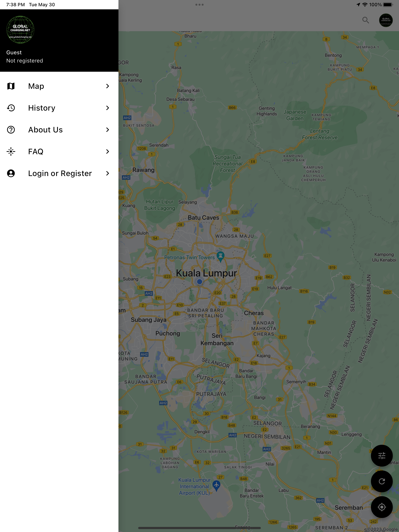399x532 pixels.
Task: Tap the Kuala Lumpur International Airport marker
Action: [216, 486]
